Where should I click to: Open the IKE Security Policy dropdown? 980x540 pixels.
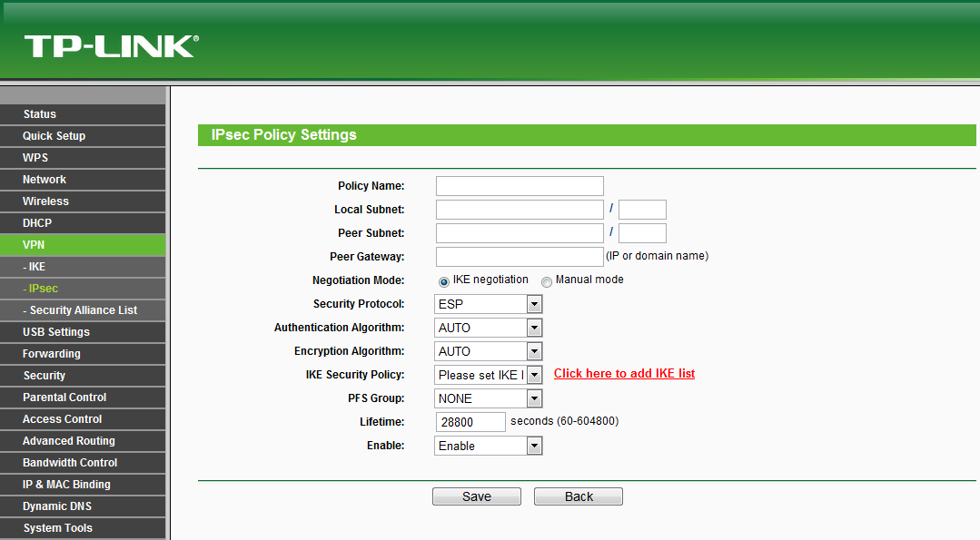click(488, 375)
